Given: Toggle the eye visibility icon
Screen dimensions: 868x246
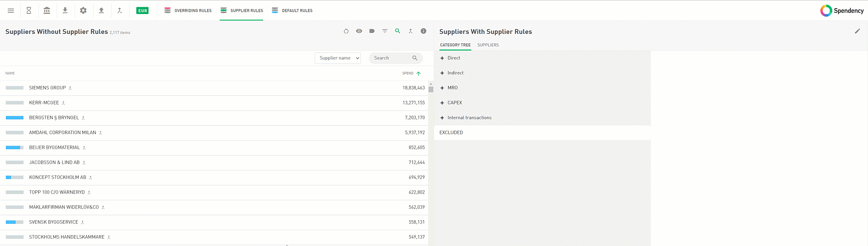Looking at the screenshot, I should 359,31.
